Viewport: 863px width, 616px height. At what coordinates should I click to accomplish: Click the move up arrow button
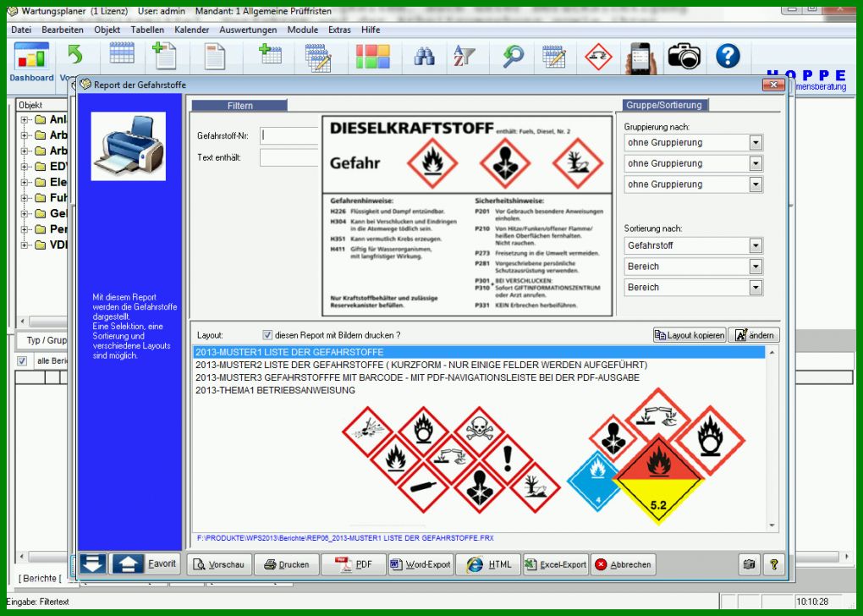pos(128,564)
